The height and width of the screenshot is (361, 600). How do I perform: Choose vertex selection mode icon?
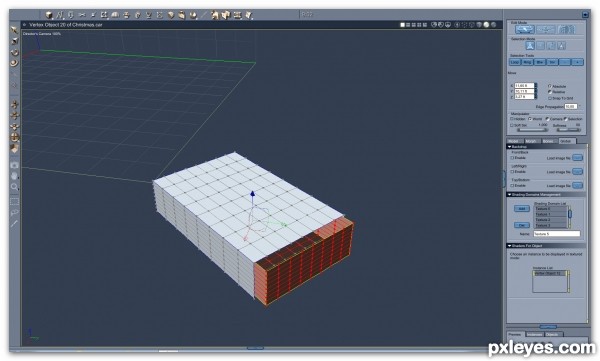(530, 46)
